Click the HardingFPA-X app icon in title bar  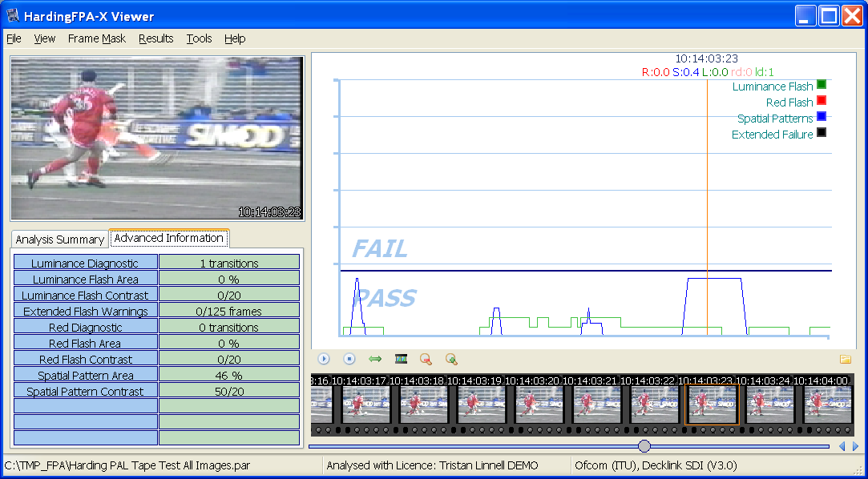tap(13, 15)
